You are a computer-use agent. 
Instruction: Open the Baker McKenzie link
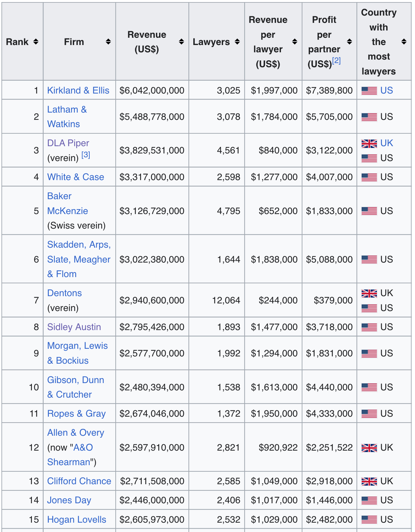click(68, 204)
